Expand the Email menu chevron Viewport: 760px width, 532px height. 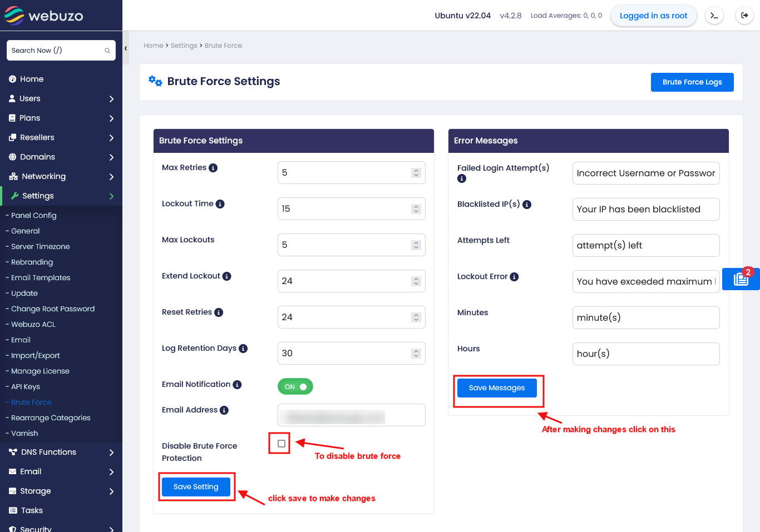111,472
